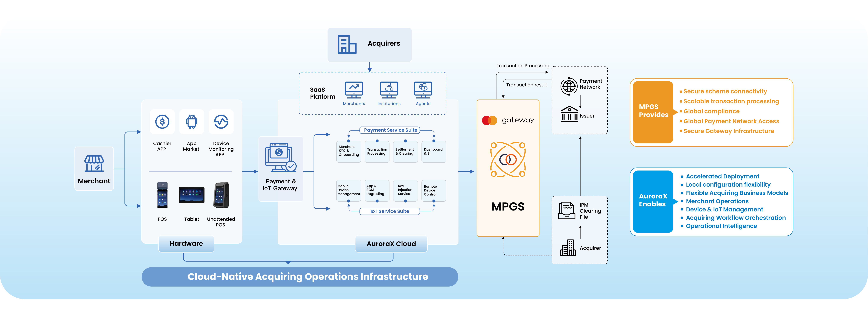
Task: Click the 'Transaction result' label
Action: click(526, 85)
